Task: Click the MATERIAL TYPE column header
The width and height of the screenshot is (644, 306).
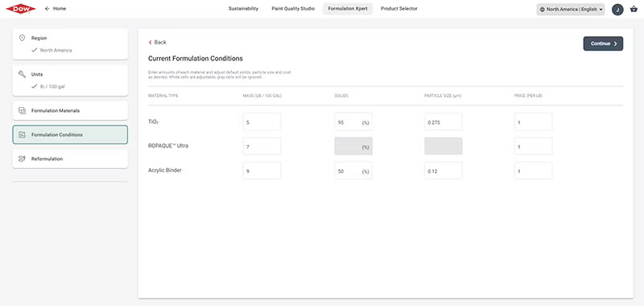Action: [163, 96]
